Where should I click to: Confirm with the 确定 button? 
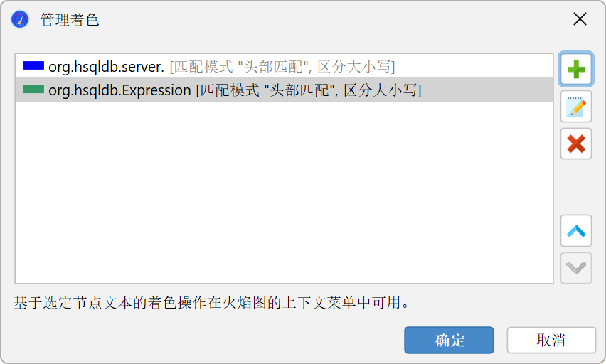(449, 340)
